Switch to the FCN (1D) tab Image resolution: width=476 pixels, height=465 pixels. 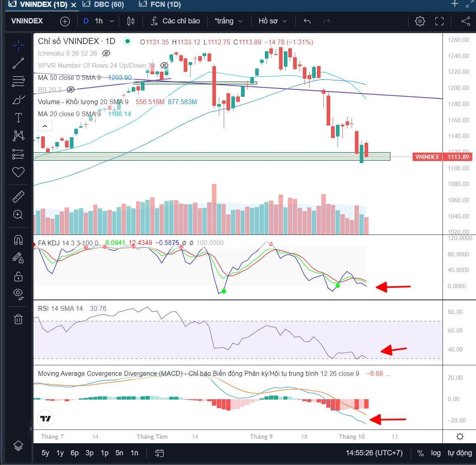[160, 4]
